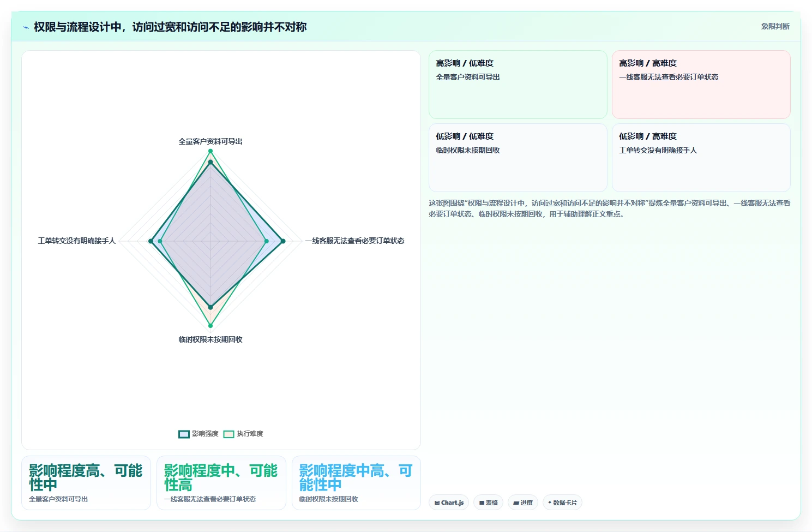Viewport: 812px width, 532px height.
Task: Toggle the 影响强度 legend swatch
Action: (x=184, y=434)
